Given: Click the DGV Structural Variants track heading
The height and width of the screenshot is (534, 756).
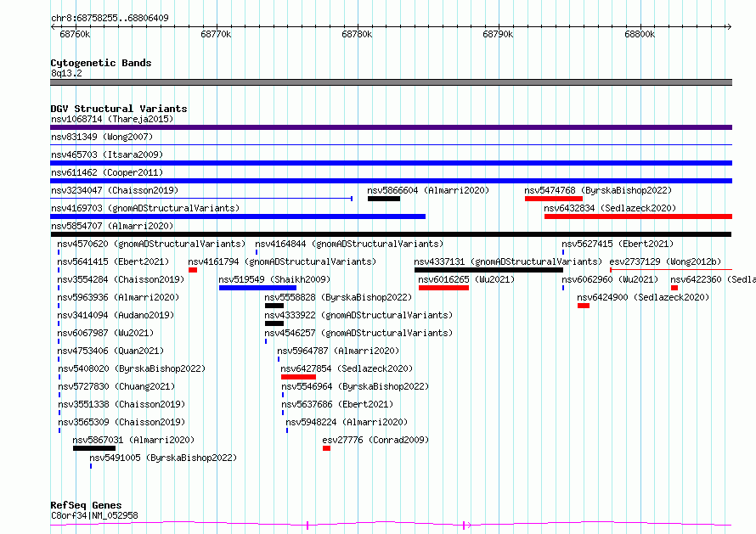Looking at the screenshot, I should [x=119, y=109].
